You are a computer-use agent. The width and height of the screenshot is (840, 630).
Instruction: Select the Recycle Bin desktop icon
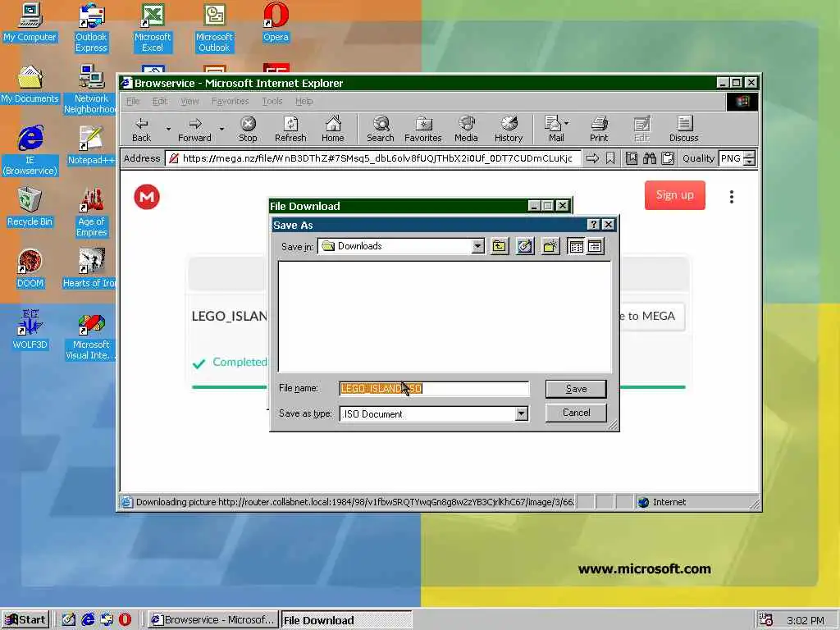[30, 208]
